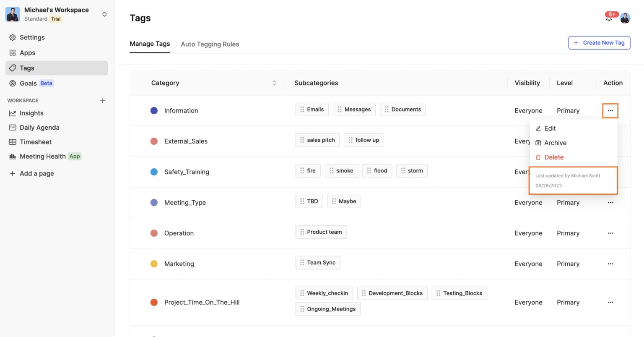Click the Operation category name

(x=179, y=233)
